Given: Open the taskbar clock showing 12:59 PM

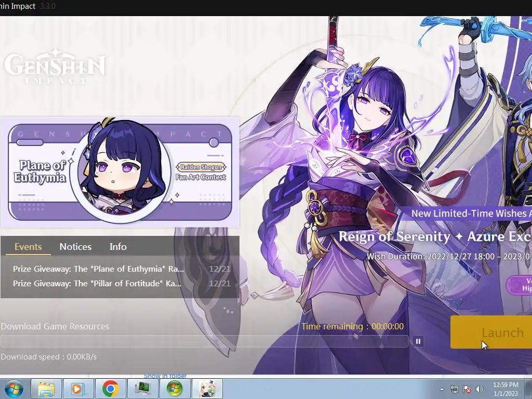Looking at the screenshot, I should coord(506,389).
